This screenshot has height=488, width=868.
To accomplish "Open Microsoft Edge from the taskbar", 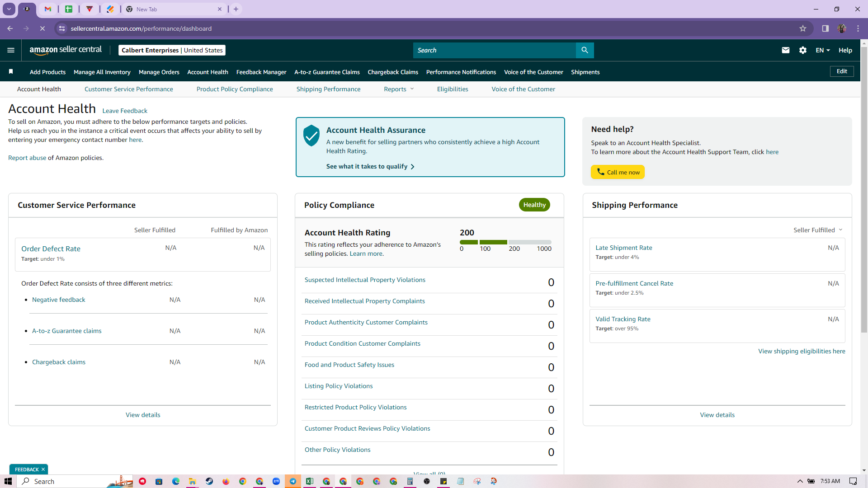I will [176, 481].
